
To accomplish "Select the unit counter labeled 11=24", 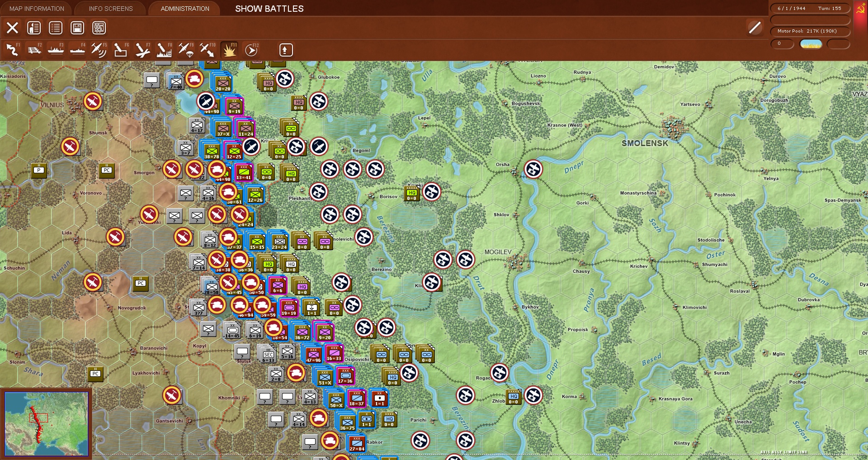I will coord(245,128).
